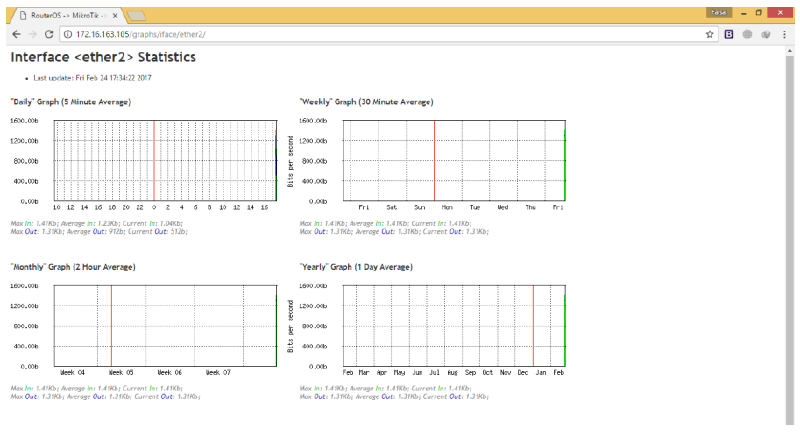Click the Daily traffic graph image
Image resolution: width=800 pixels, height=442 pixels.
[144, 163]
